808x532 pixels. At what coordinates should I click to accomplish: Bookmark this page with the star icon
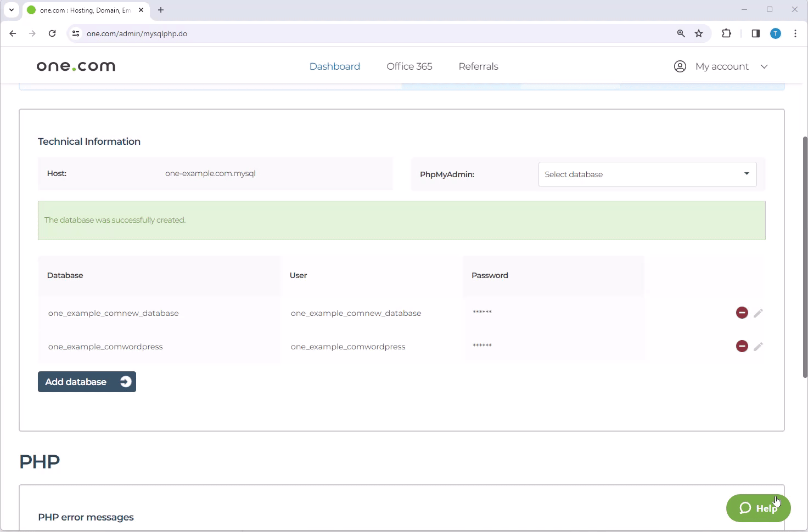click(699, 33)
